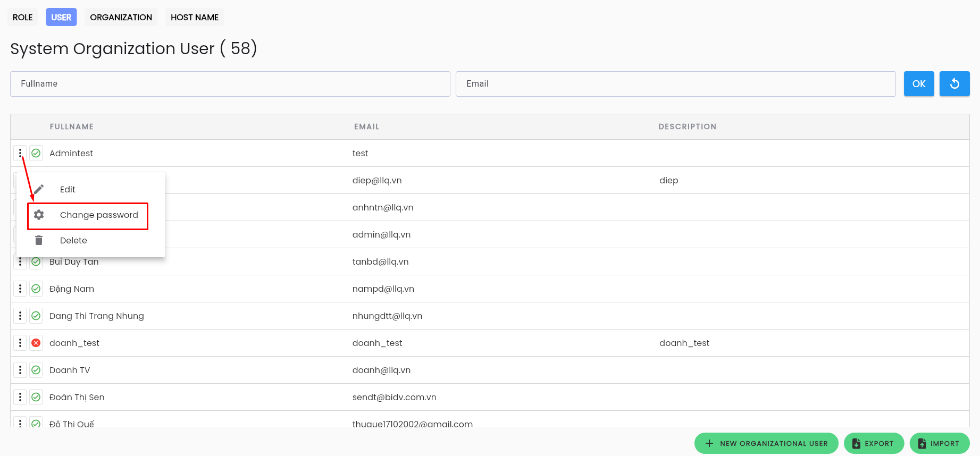Open the three-dot menu for Đặng Nam
The height and width of the screenshot is (456, 980).
[20, 289]
